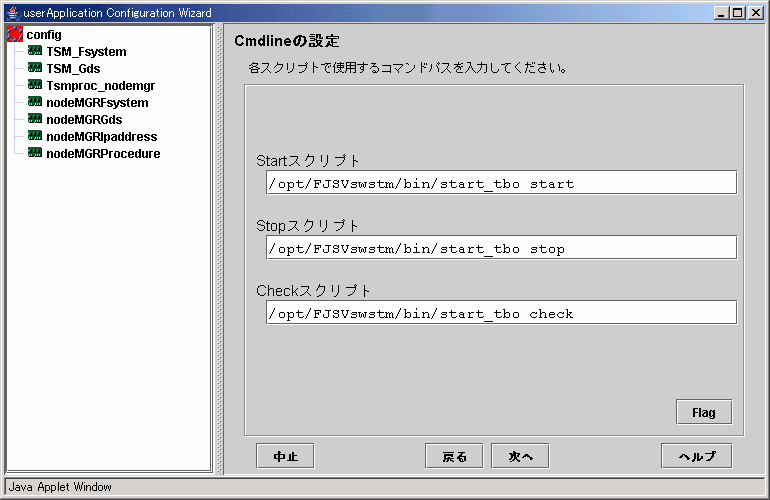
Task: Click the Check script command field
Action: coord(501,312)
